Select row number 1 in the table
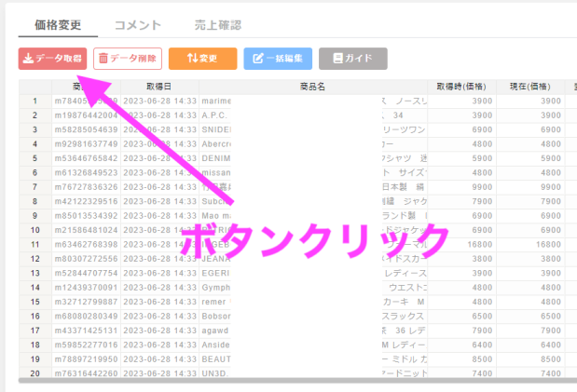 (x=34, y=101)
